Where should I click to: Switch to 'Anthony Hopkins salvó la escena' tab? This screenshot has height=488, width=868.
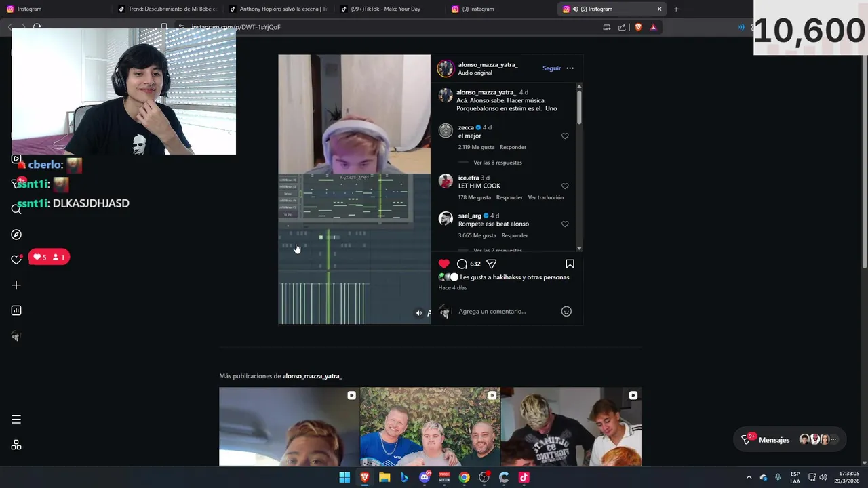pos(278,9)
